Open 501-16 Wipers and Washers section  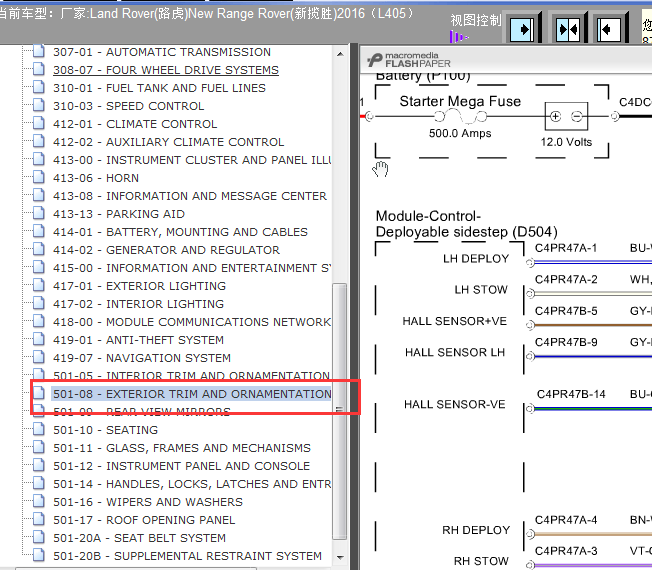coord(148,502)
